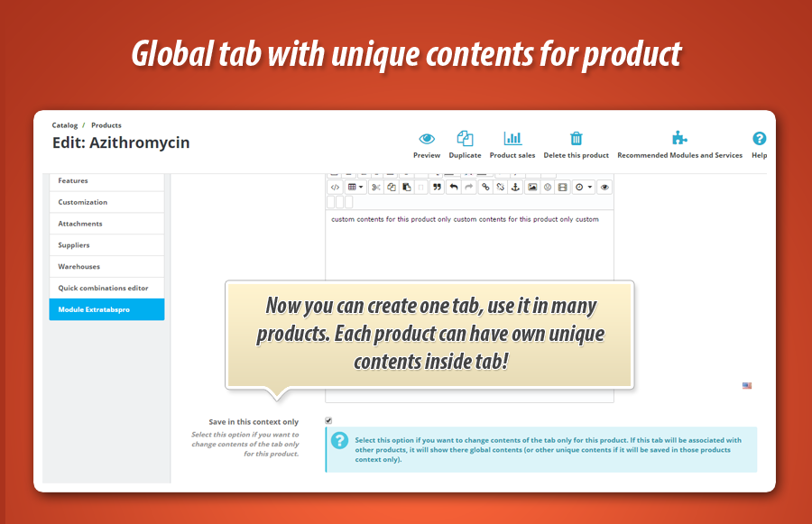The width and height of the screenshot is (812, 524).
Task: Click the Blockquote icon in the editor toolbar
Action: 436,187
